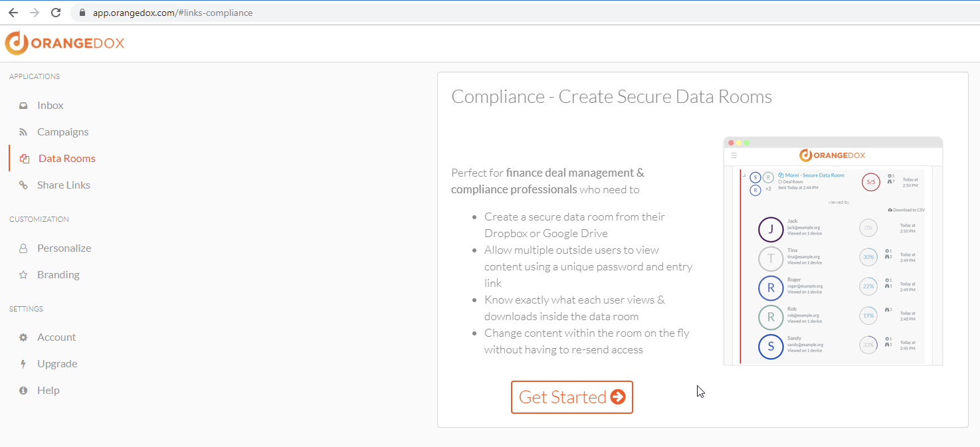Viewport: 980px width, 447px height.
Task: Click the browser refresh button
Action: click(x=56, y=12)
